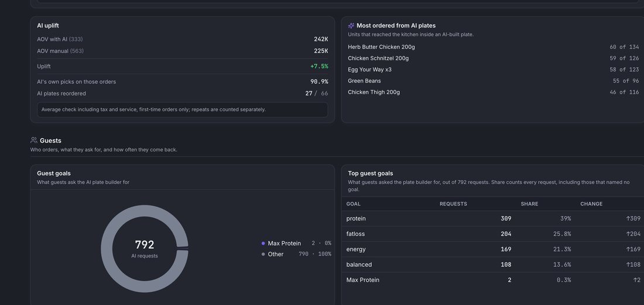
Task: Click the Max Protein legend label
Action: [284, 244]
